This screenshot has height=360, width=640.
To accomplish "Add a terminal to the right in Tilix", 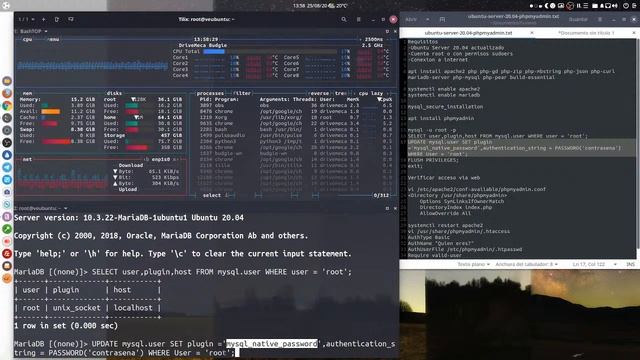I will pos(57,19).
